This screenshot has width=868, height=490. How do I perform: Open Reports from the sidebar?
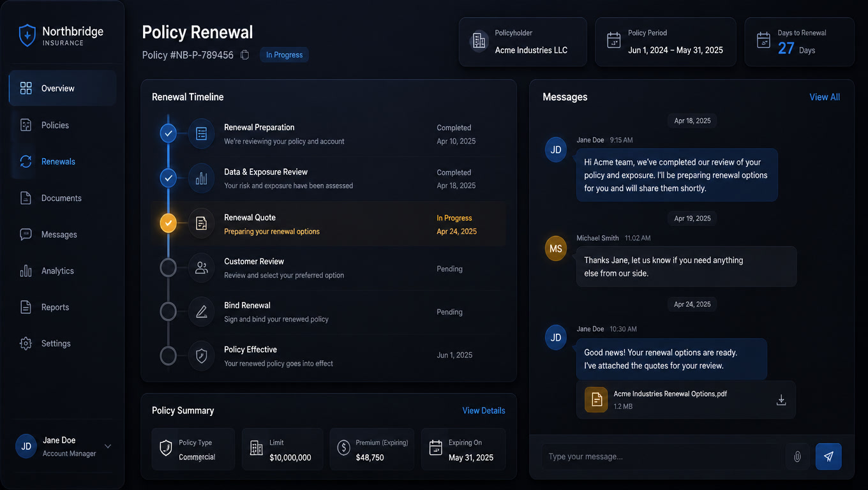coord(63,307)
